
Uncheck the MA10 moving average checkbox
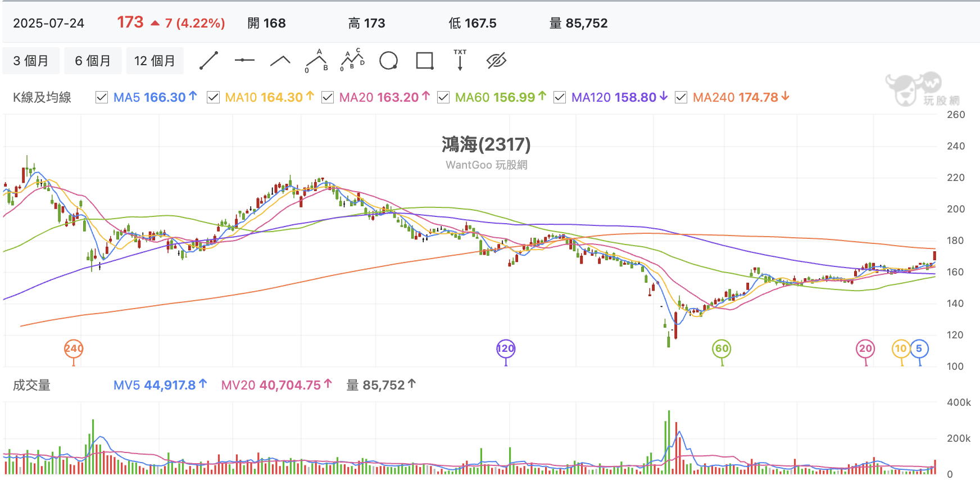pos(213,97)
